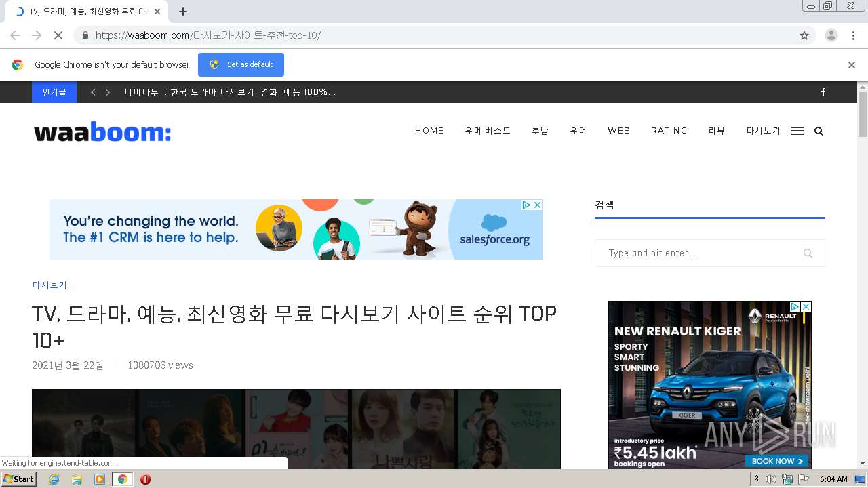Viewport: 868px width, 488px height.
Task: Click the article title TV, 드라마, 예능
Action: point(294,326)
